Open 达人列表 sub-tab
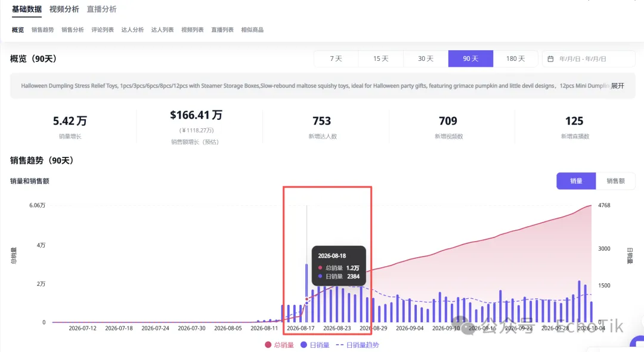 [x=162, y=30]
